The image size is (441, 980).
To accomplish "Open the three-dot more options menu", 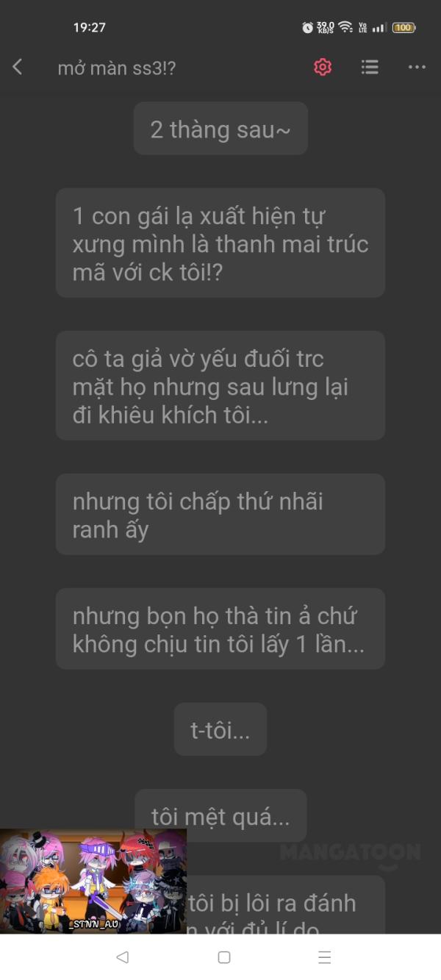I will (417, 68).
